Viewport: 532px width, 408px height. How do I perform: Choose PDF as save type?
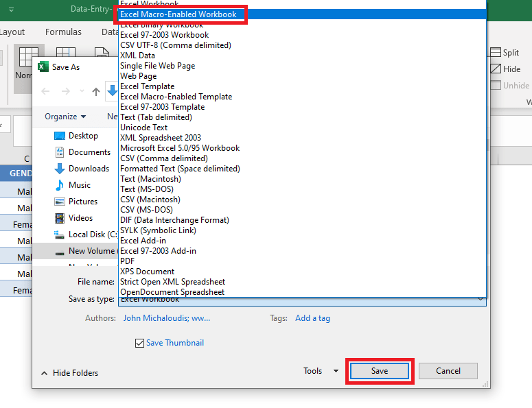[x=302, y=261]
